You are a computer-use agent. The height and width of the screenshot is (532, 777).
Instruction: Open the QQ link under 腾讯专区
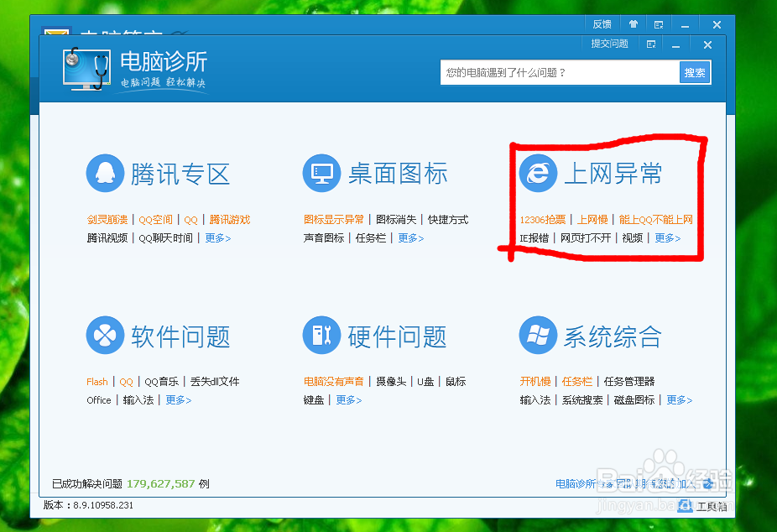[190, 220]
